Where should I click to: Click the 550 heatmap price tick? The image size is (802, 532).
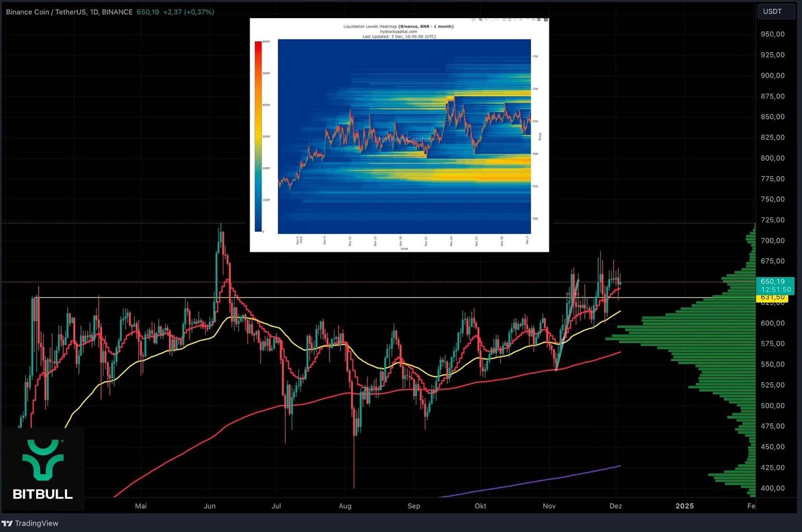coord(535,186)
